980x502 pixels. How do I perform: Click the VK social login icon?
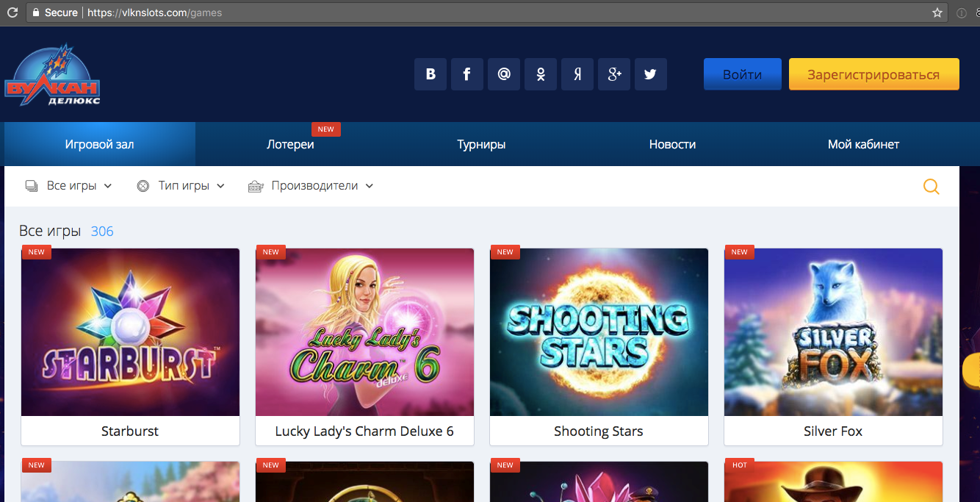430,74
